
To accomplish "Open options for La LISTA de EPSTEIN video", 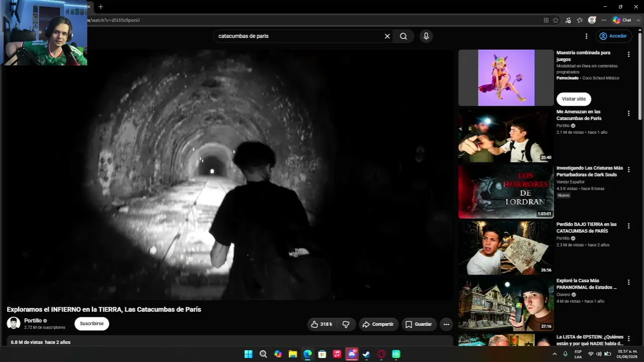I will click(x=628, y=339).
